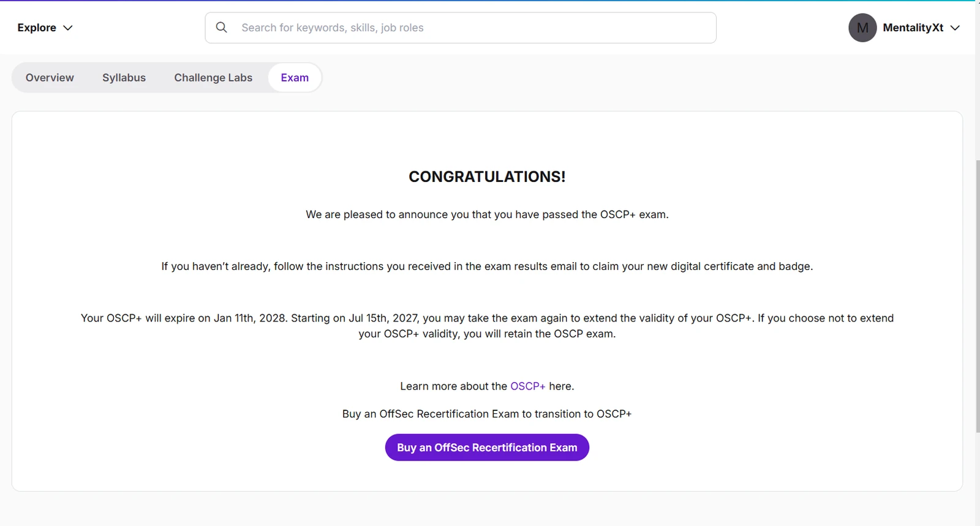Screen dimensions: 980x526
Task: Focus the keywords, skills, job roles search field
Action: [x=461, y=28]
